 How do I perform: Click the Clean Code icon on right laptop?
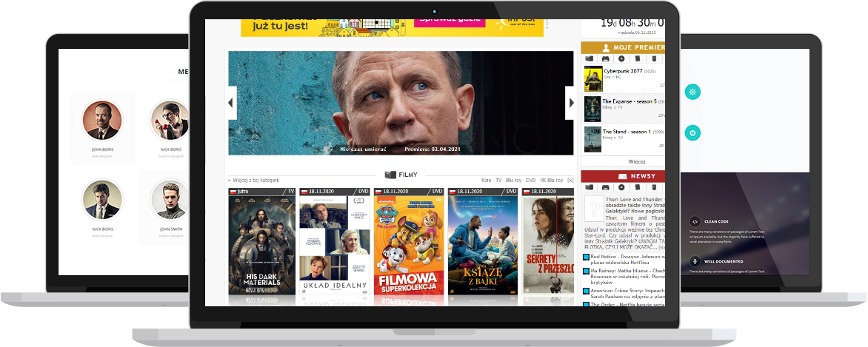coord(695,221)
